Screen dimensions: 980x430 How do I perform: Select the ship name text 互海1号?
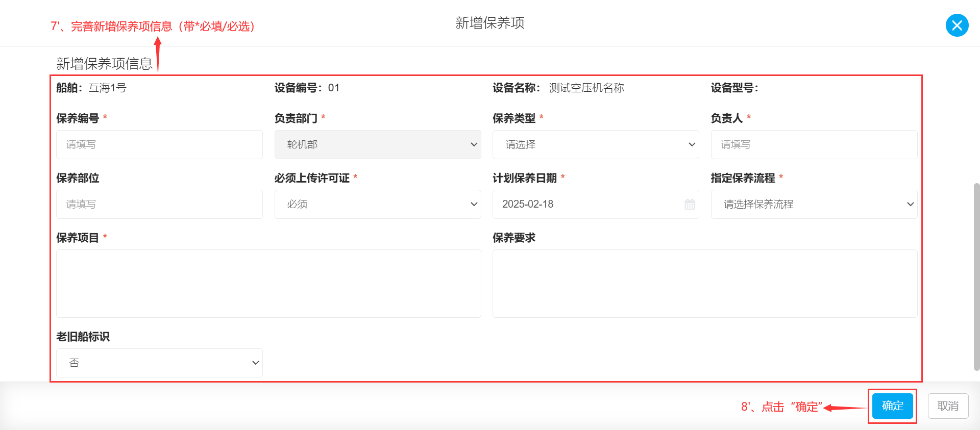pyautogui.click(x=107, y=88)
